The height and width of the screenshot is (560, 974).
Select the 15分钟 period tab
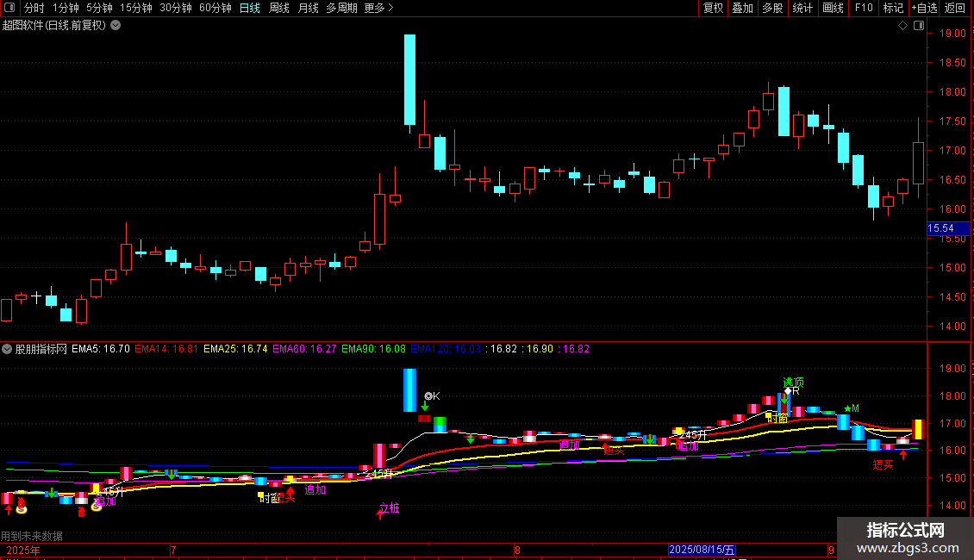click(136, 8)
